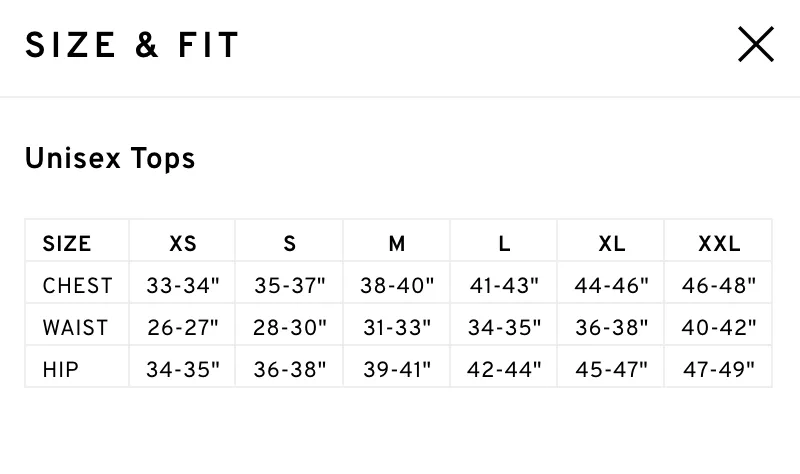Click the WAIST row label
800x474 pixels.
76,328
